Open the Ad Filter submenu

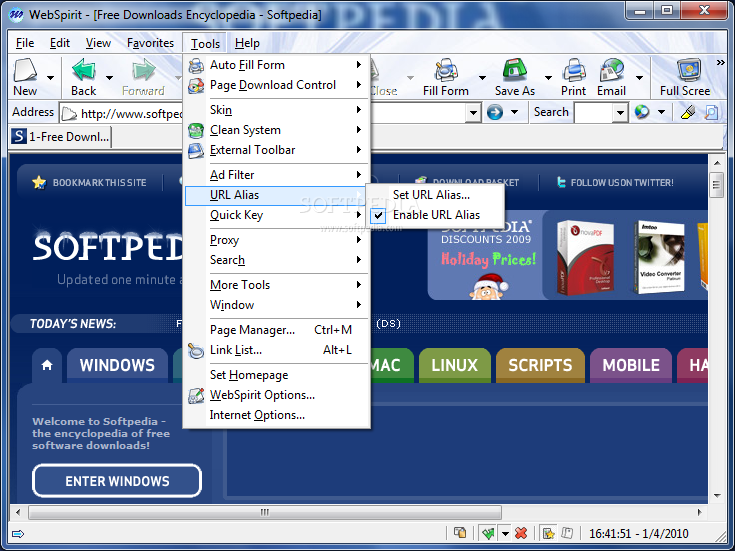pyautogui.click(x=276, y=175)
